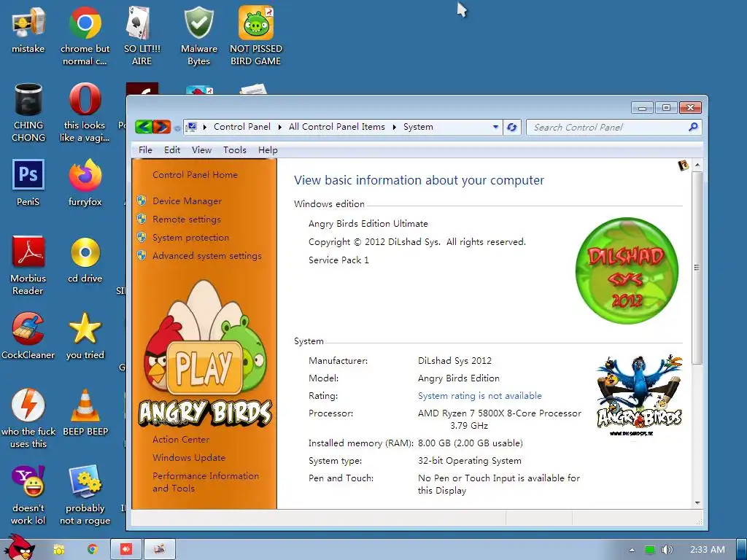The width and height of the screenshot is (747, 560).
Task: Open the Tools menu
Action: [235, 150]
